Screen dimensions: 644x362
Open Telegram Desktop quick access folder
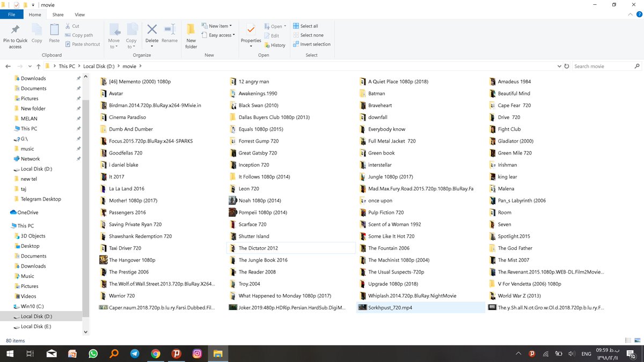[x=42, y=199]
